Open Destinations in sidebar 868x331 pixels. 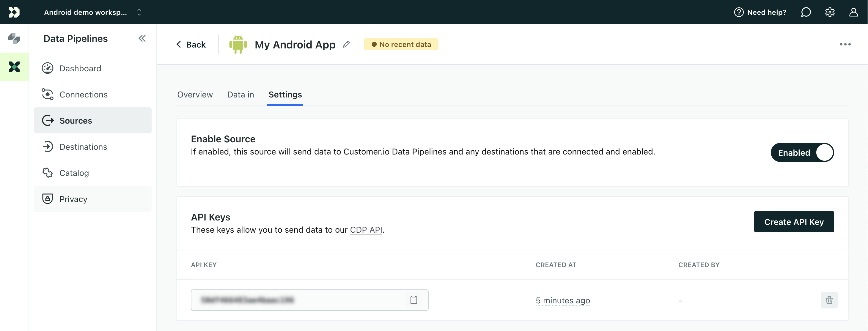click(x=93, y=147)
